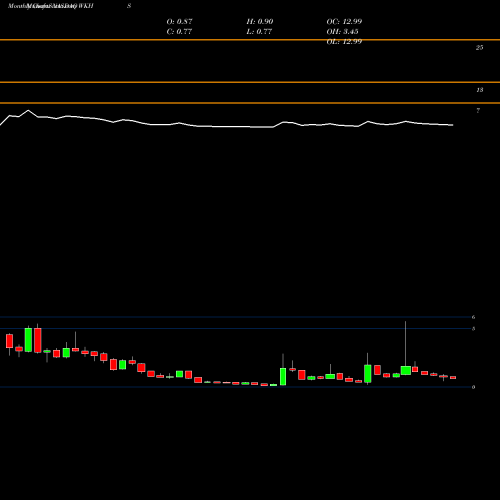Screen dimensions: 500x500
Task: Click the 0 level label on candle chart
Action: coord(473,387)
